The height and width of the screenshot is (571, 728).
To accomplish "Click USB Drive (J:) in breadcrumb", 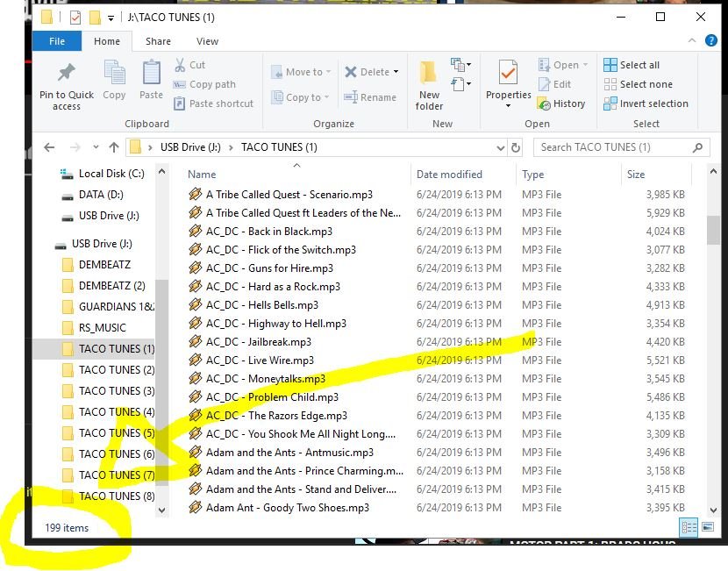I will [x=190, y=147].
